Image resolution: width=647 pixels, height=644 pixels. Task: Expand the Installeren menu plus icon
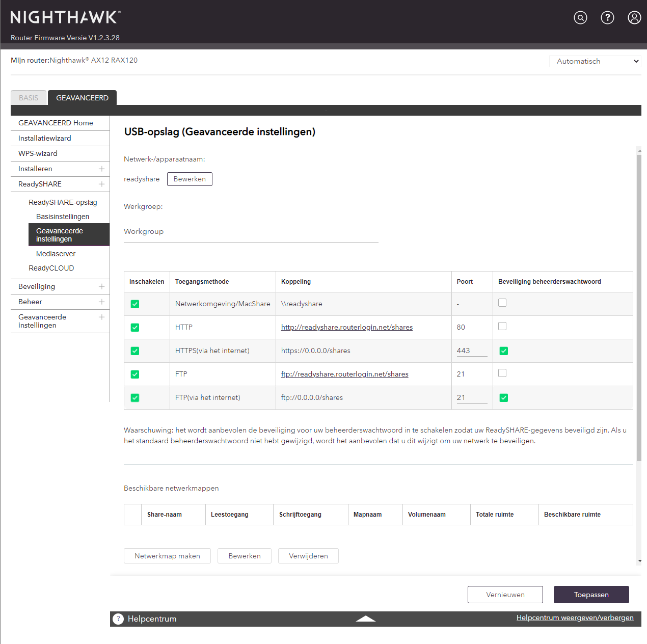coord(102,169)
